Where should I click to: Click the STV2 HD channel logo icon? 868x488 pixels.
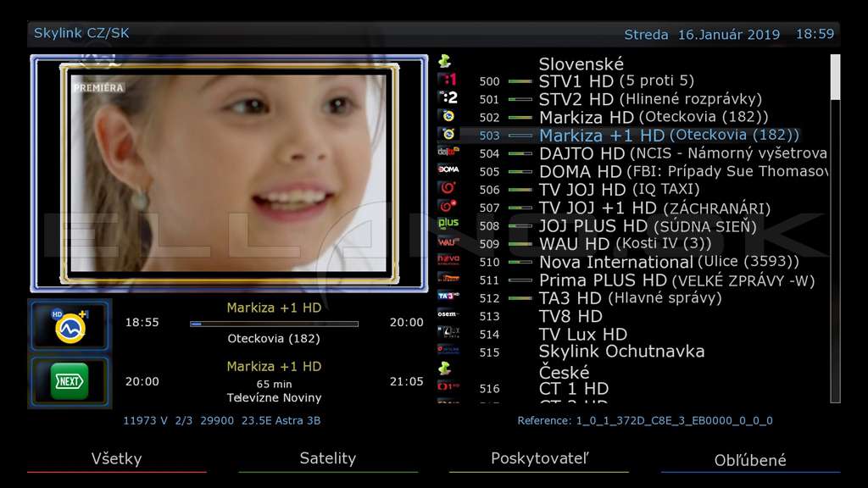448,98
